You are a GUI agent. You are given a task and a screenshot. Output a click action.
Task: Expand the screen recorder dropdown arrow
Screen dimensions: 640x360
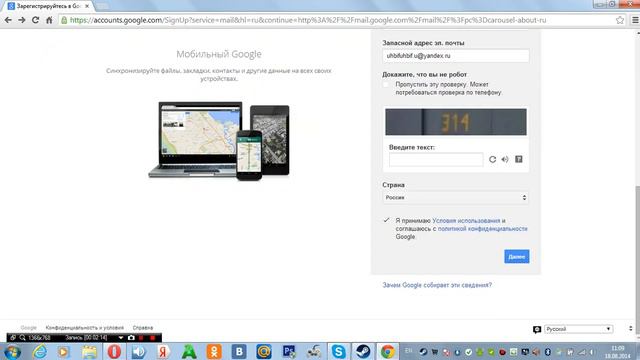click(x=121, y=338)
